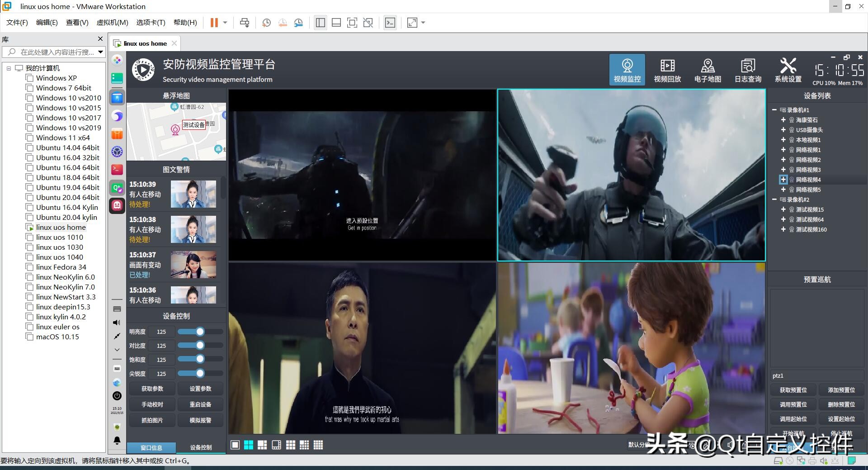The width and height of the screenshot is (868, 470).
Task: Open 系统设置 system settings
Action: [788, 70]
